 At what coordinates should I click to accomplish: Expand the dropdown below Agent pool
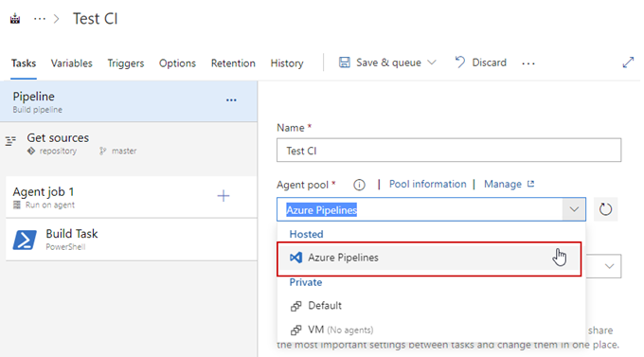[x=609, y=266]
